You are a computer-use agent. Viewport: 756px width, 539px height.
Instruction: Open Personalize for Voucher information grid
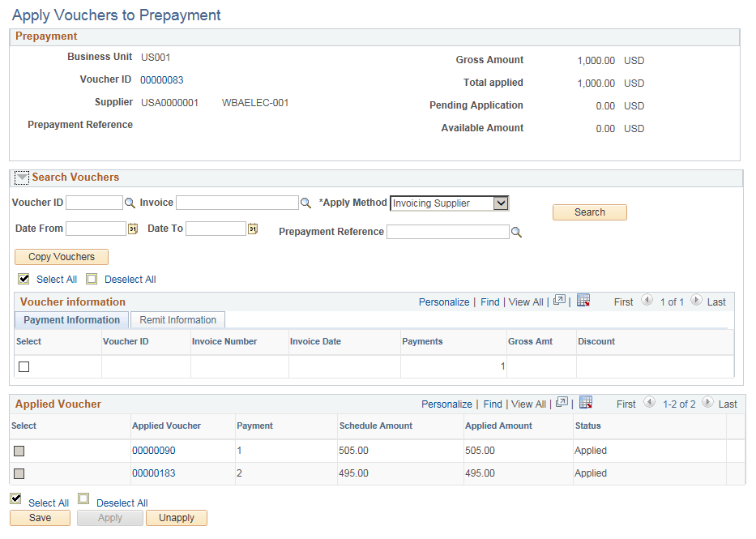[x=444, y=301]
